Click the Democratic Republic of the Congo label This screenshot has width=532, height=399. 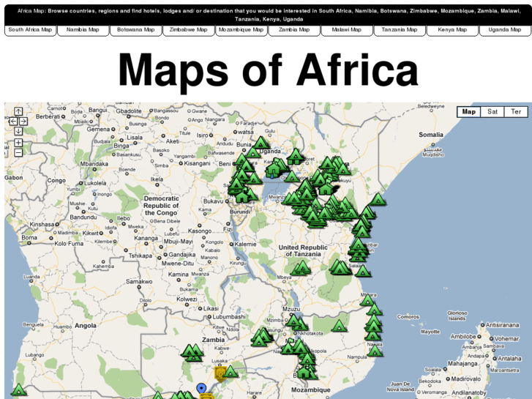161,206
